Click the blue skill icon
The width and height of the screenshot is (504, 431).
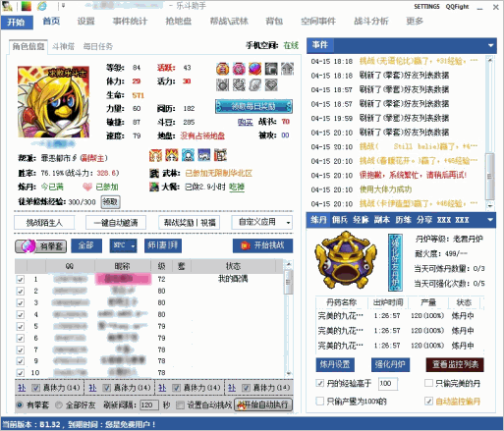204,155
